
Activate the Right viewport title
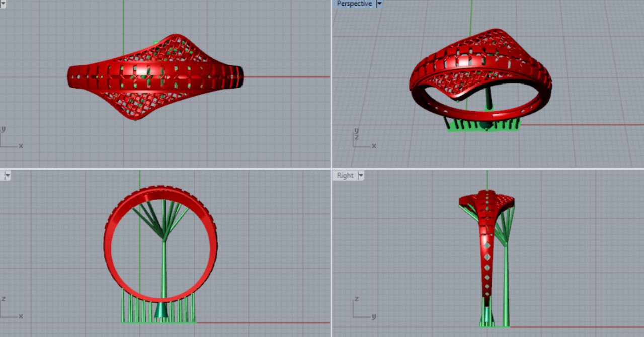pyautogui.click(x=345, y=175)
